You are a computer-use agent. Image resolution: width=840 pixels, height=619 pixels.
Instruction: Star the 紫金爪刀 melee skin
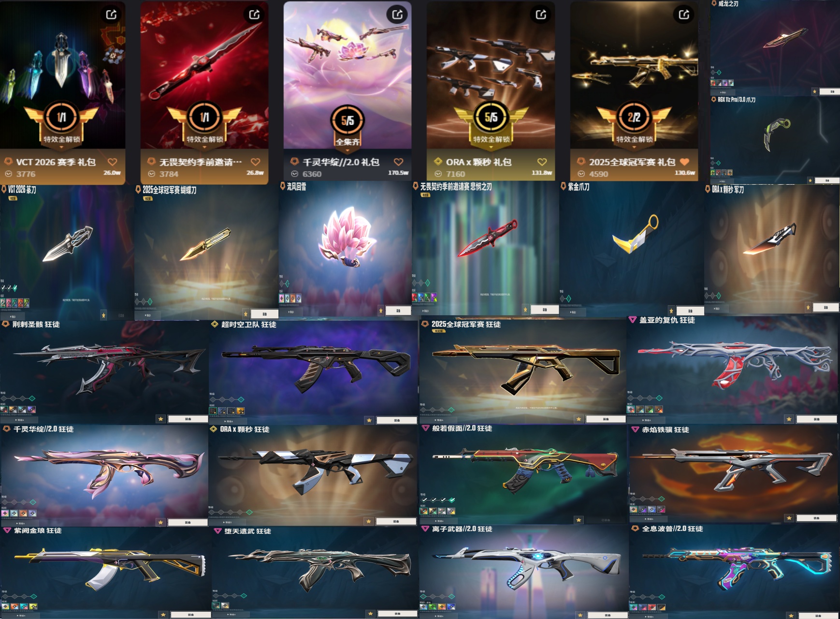coord(671,310)
